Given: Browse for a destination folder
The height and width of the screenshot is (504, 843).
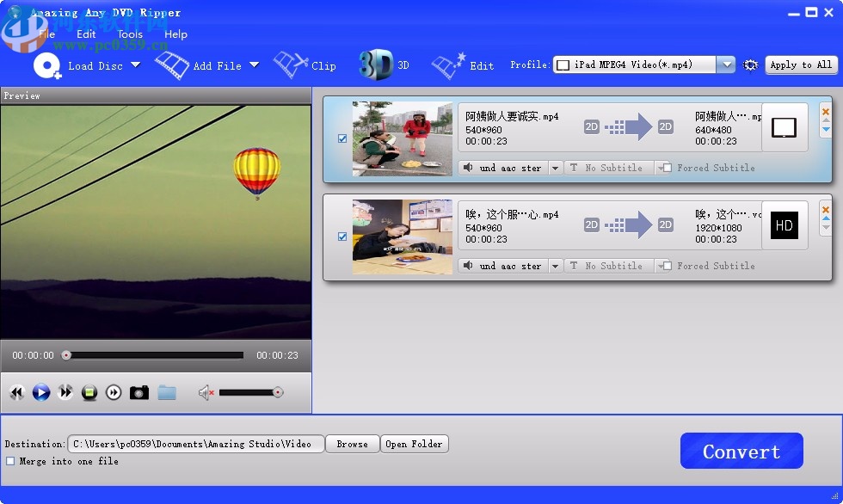Looking at the screenshot, I should point(352,444).
